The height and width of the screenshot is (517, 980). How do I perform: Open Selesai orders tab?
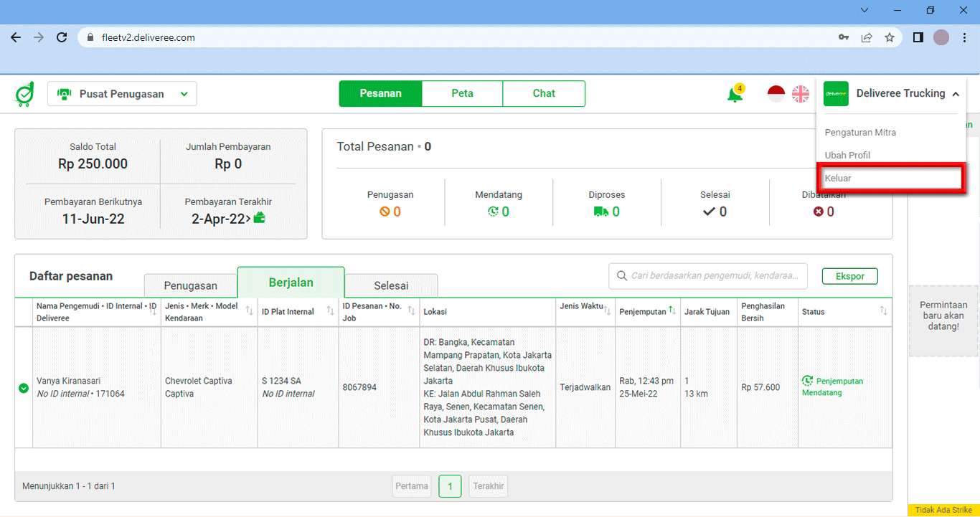[x=391, y=285]
